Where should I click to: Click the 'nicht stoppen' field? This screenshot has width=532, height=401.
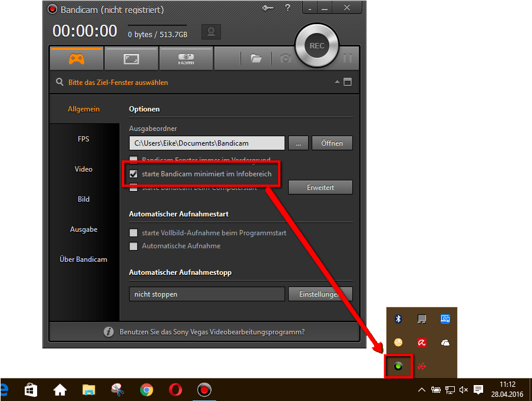click(x=207, y=294)
